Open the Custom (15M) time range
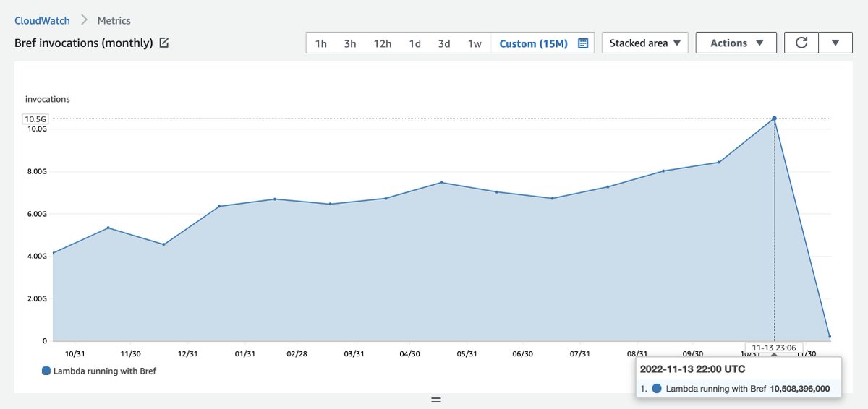 tap(534, 43)
